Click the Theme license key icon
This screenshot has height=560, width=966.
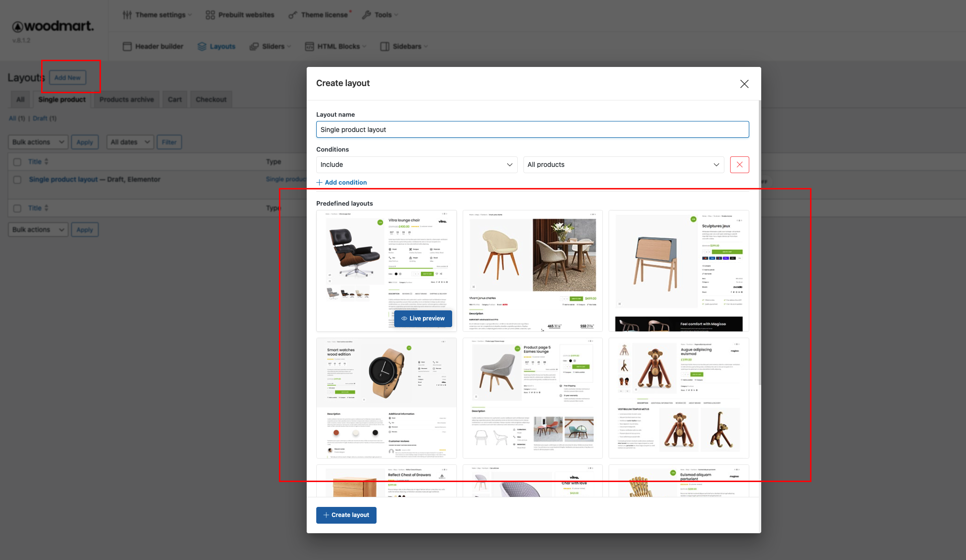point(293,15)
